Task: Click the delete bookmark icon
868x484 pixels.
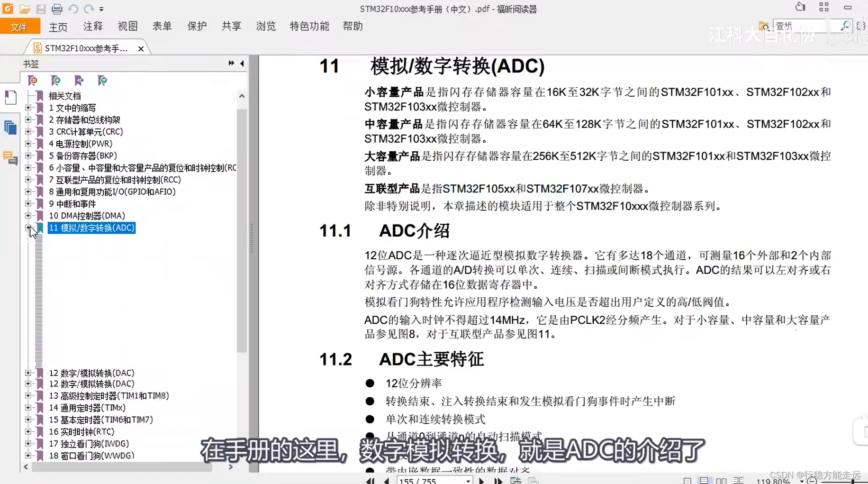Action: [33, 81]
